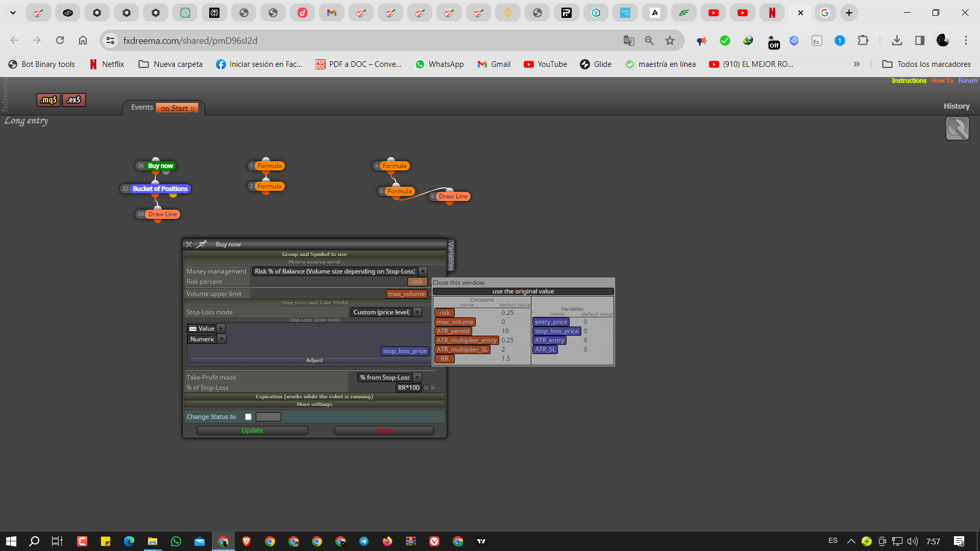Click the stop_loss_price value field
This screenshot has height=551, width=980.
[405, 351]
